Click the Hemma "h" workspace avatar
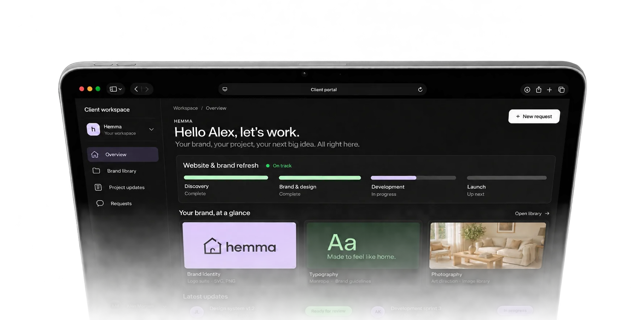This screenshot has height=320, width=644. point(93,129)
